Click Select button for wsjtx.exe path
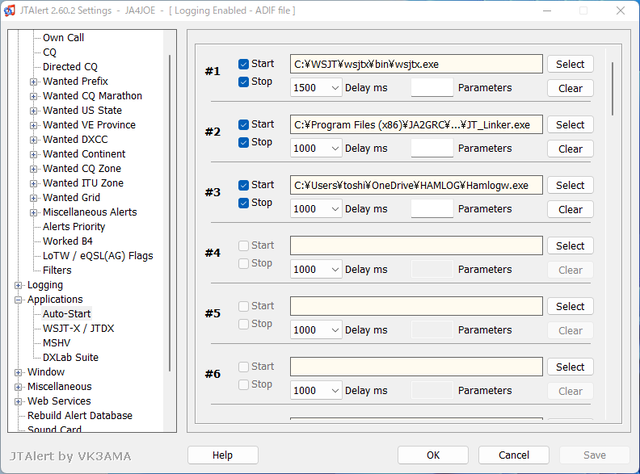This screenshot has width=640, height=474. point(570,64)
